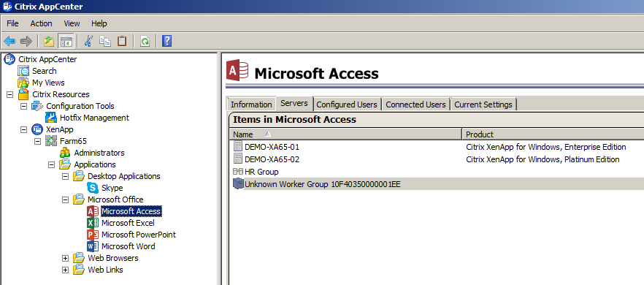The image size is (644, 285).
Task: Click the Up one level folder icon
Action: click(49, 41)
